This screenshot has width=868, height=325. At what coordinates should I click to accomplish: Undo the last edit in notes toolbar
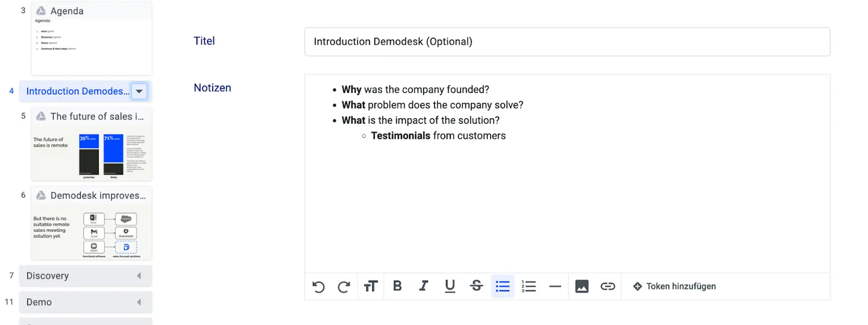click(318, 287)
